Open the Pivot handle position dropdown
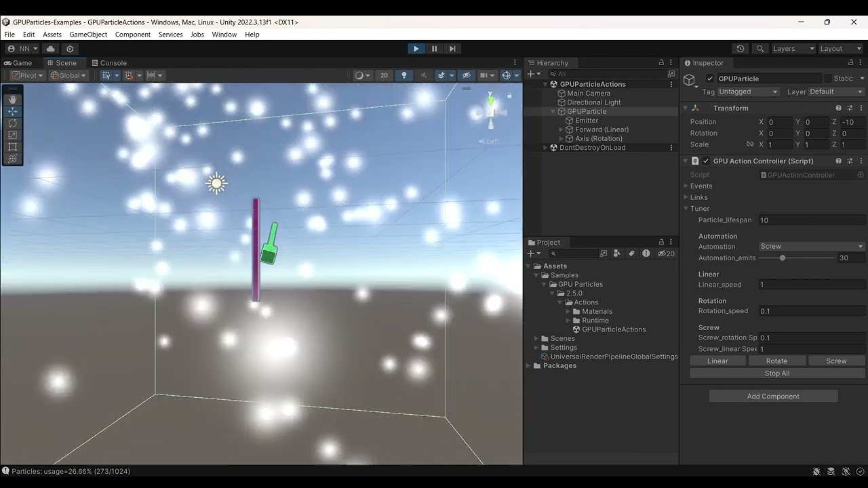Screen dimensions: 868x488 (28, 75)
